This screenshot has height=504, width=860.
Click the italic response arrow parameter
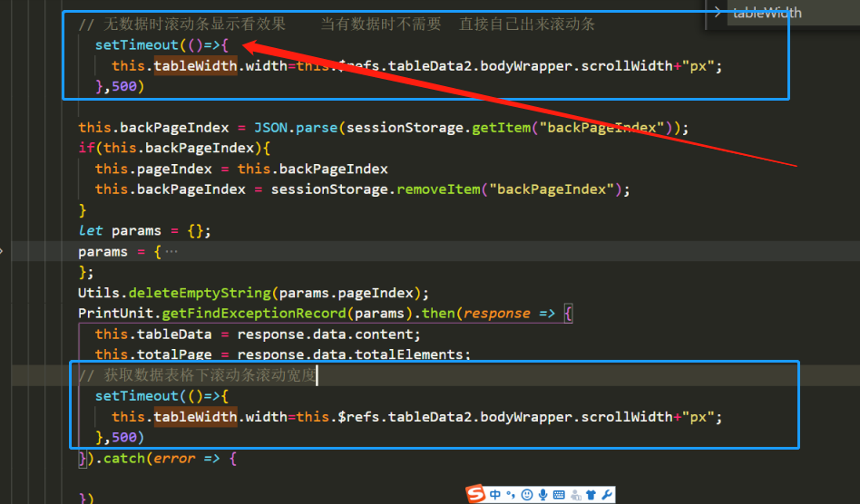[497, 314]
